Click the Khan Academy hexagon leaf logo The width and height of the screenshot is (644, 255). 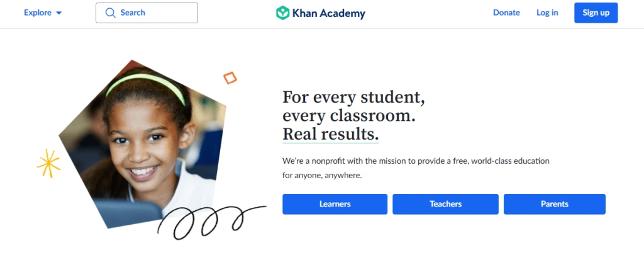282,13
